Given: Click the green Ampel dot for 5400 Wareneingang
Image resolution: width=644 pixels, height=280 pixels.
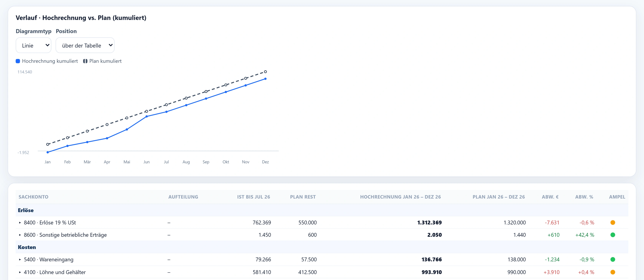Looking at the screenshot, I should tap(612, 259).
